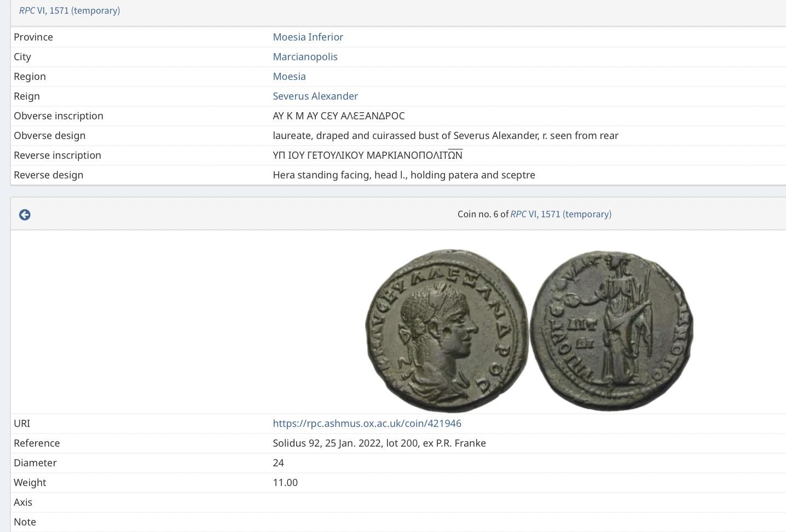Click the 'Reverse inscription' label
Screen dimensions: 786x532
[57, 155]
